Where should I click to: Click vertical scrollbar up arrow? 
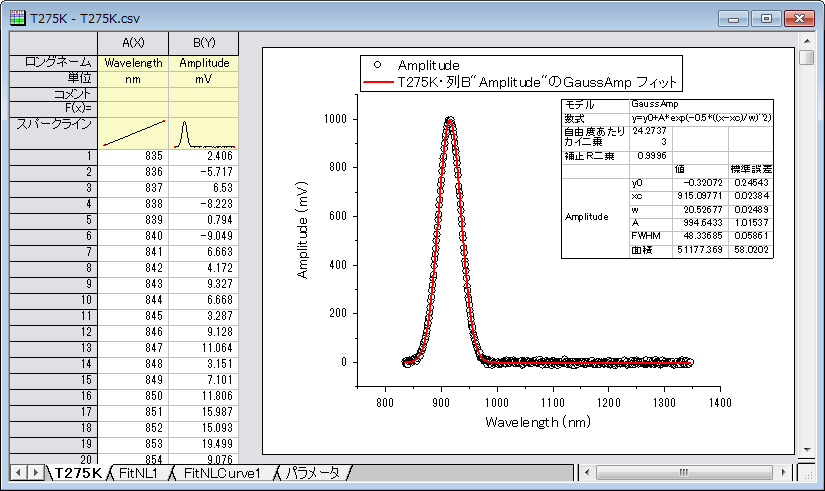point(807,41)
